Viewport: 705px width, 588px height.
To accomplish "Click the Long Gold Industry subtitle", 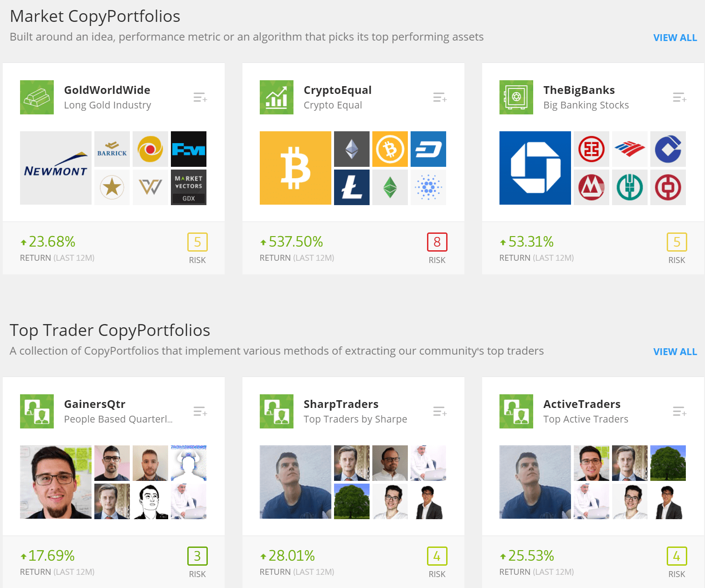I will [x=108, y=105].
